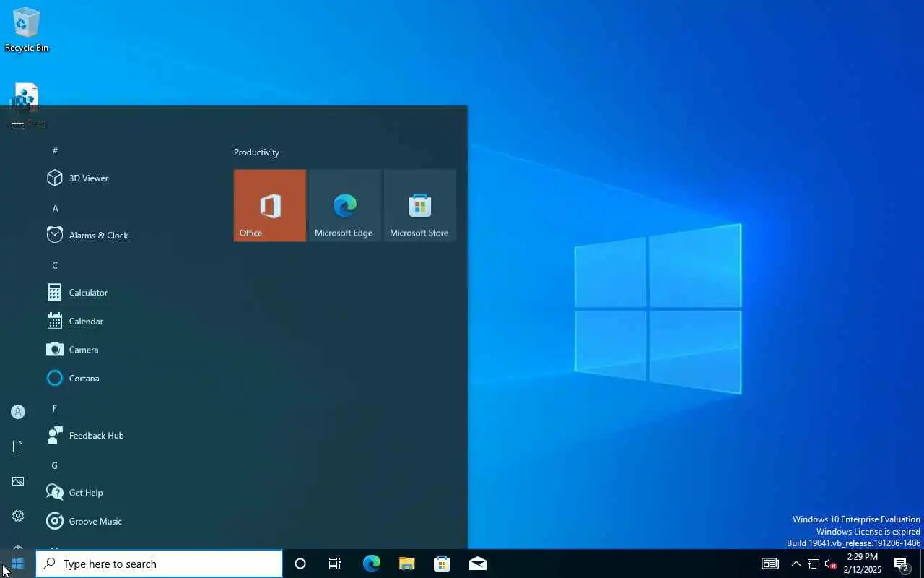Click the Productivity group title

256,152
